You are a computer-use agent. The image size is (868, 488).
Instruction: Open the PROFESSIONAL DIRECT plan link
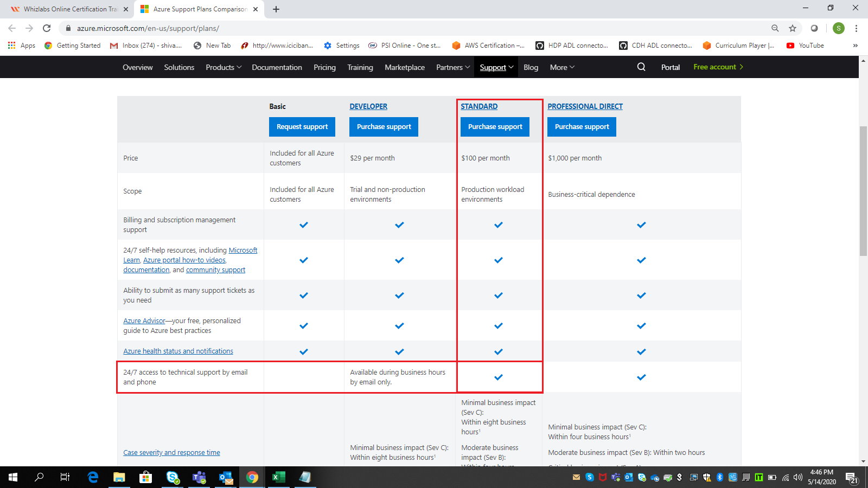pos(585,106)
